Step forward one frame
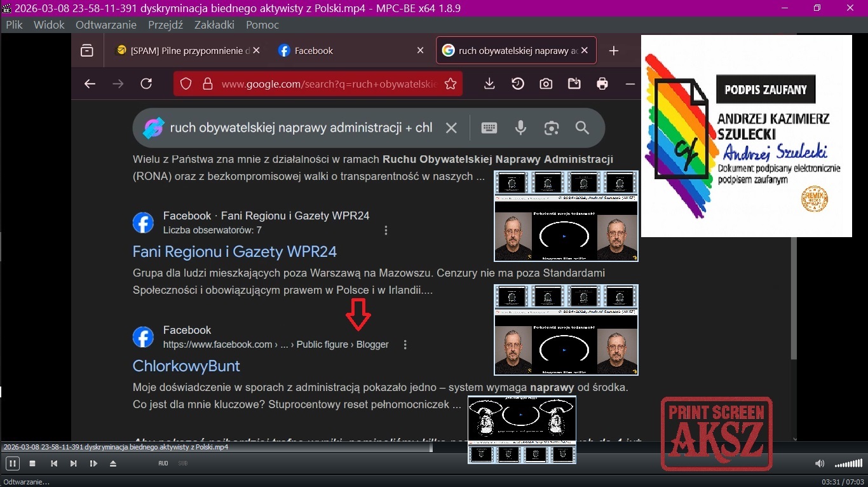 coord(93,463)
